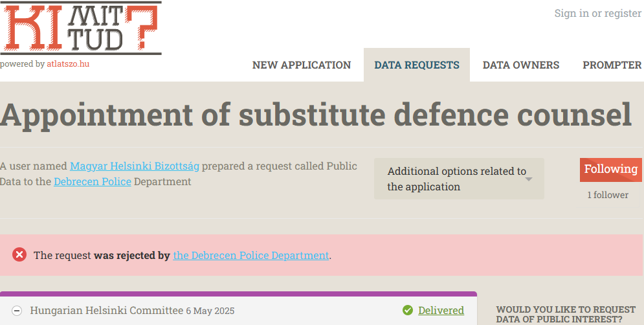Click Sign in or register
Screen dimensions: 644x325
click(597, 13)
